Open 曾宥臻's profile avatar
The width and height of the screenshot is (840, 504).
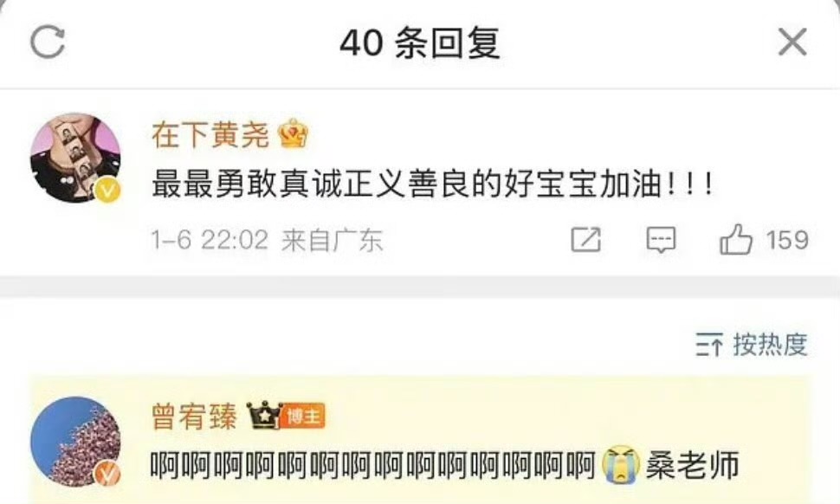pos(75,442)
